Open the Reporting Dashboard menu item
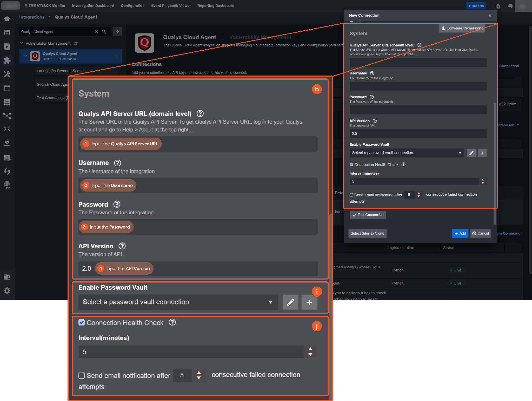532x401 pixels. coord(216,6)
